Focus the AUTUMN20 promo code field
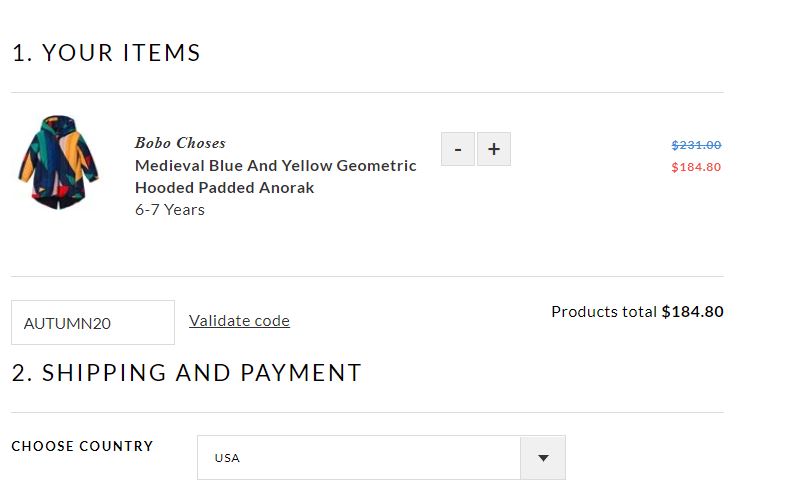The image size is (812, 485). click(93, 322)
